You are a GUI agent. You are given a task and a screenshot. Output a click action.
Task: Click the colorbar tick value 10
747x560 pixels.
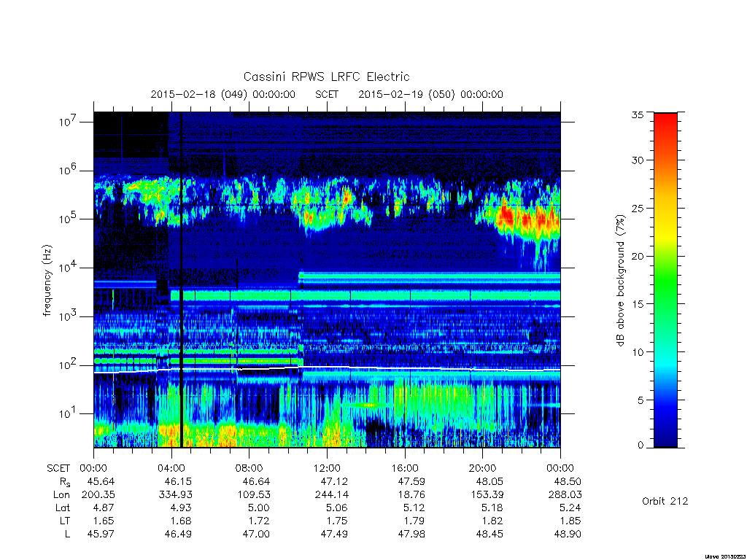pos(637,352)
